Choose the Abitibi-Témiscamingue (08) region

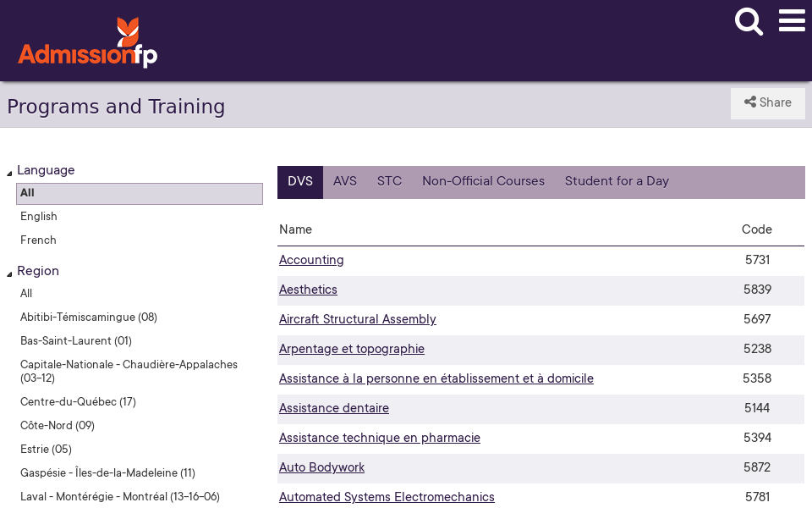point(88,317)
